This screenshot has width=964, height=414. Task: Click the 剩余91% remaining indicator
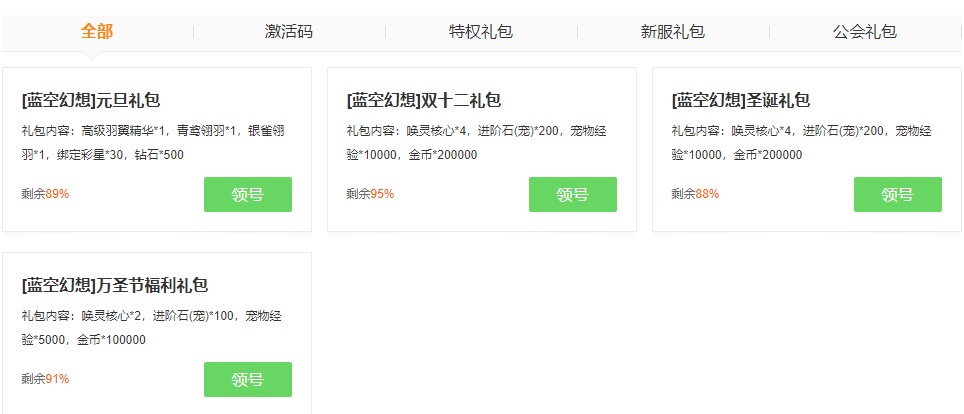click(x=45, y=379)
